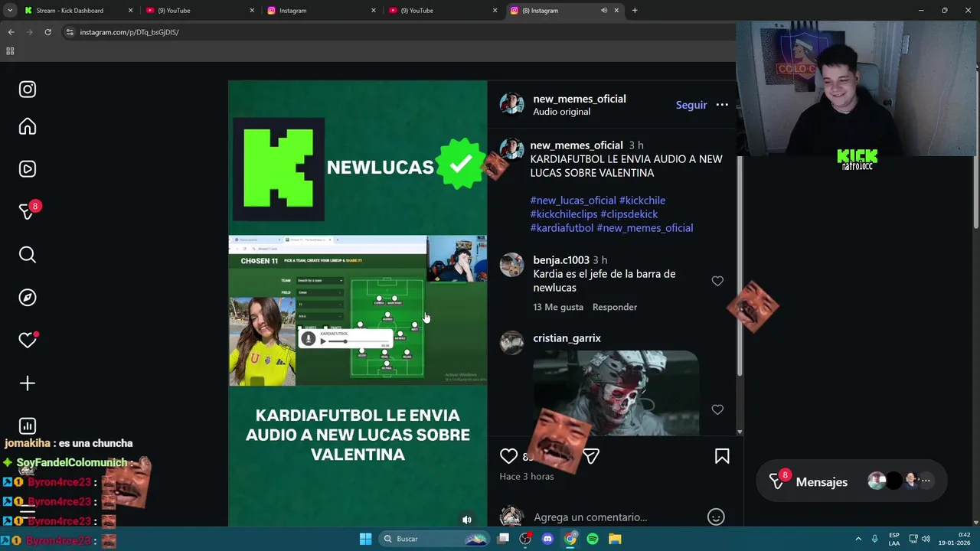Open hashtag #kickchile
This screenshot has height=551, width=980.
(x=642, y=201)
